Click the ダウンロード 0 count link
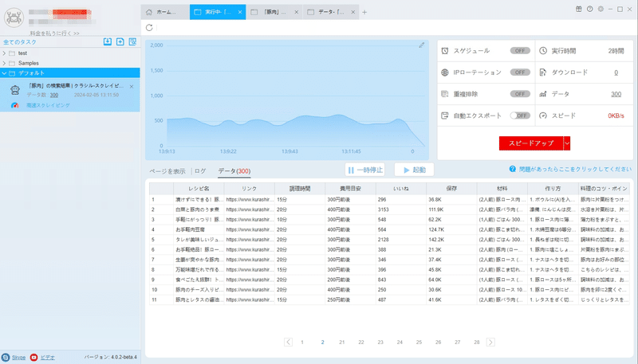The width and height of the screenshot is (638, 364). click(x=616, y=72)
